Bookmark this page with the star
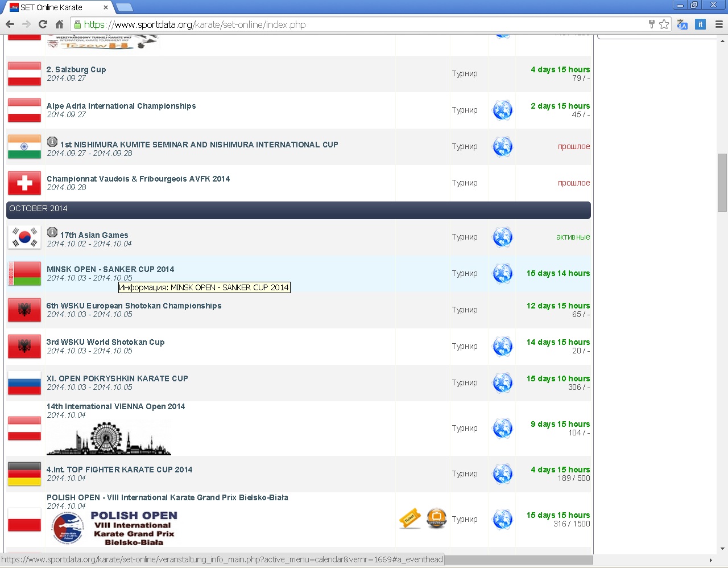This screenshot has width=728, height=568. pos(664,24)
